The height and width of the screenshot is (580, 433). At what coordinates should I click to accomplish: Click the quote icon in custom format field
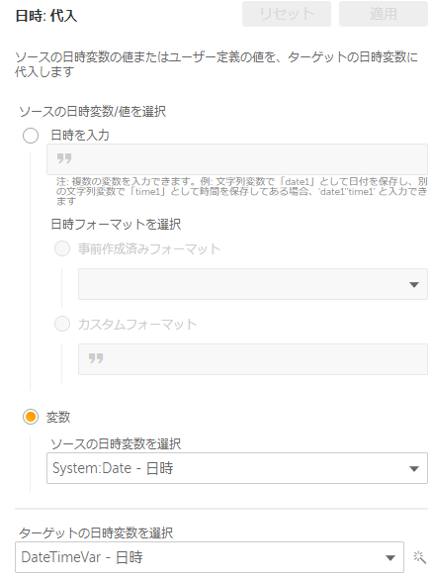(x=96, y=358)
